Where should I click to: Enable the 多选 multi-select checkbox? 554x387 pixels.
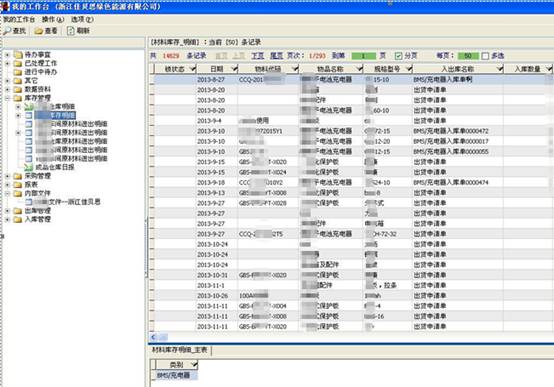point(485,56)
